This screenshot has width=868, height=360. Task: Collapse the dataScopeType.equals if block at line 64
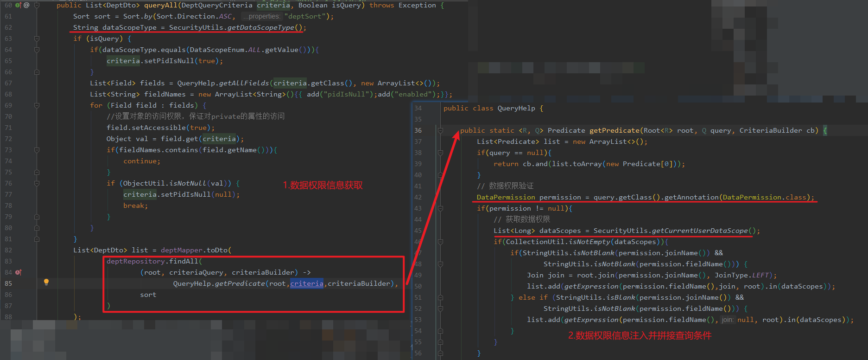click(37, 50)
